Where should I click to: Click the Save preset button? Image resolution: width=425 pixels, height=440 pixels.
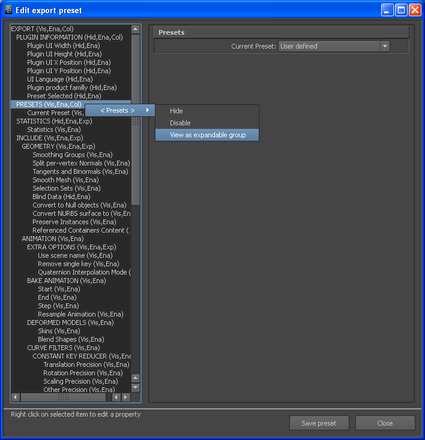pyautogui.click(x=319, y=423)
